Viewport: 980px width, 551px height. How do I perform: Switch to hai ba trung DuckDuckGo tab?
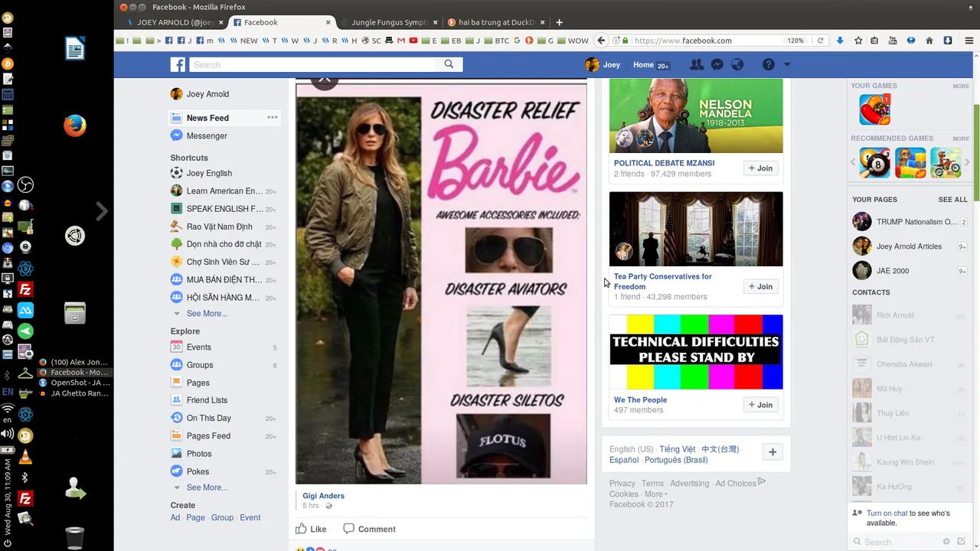495,22
